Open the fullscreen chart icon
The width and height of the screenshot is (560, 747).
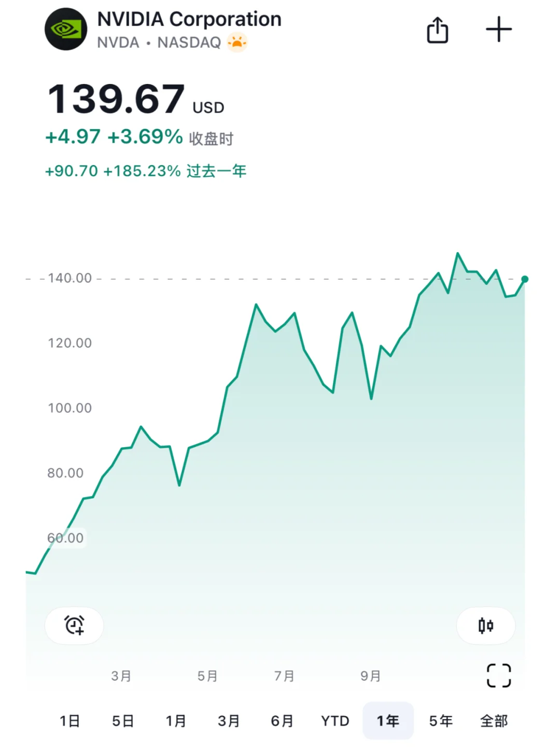[499, 675]
